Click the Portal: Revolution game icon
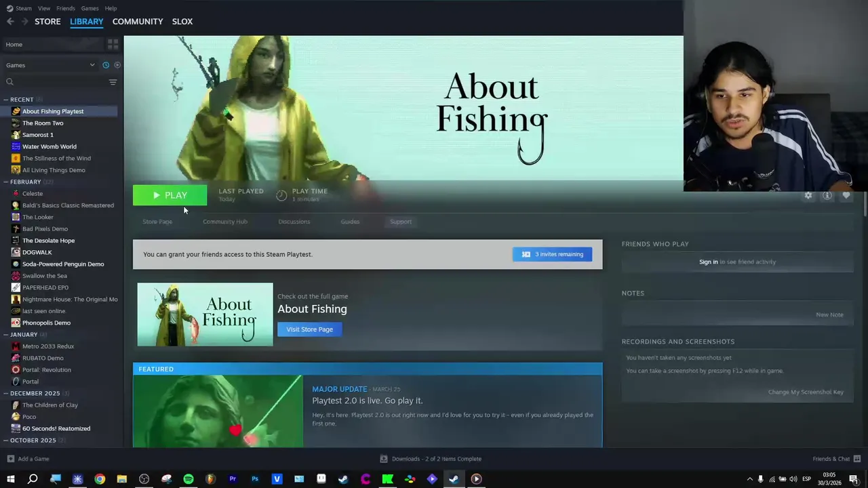The height and width of the screenshot is (488, 868). click(x=16, y=370)
